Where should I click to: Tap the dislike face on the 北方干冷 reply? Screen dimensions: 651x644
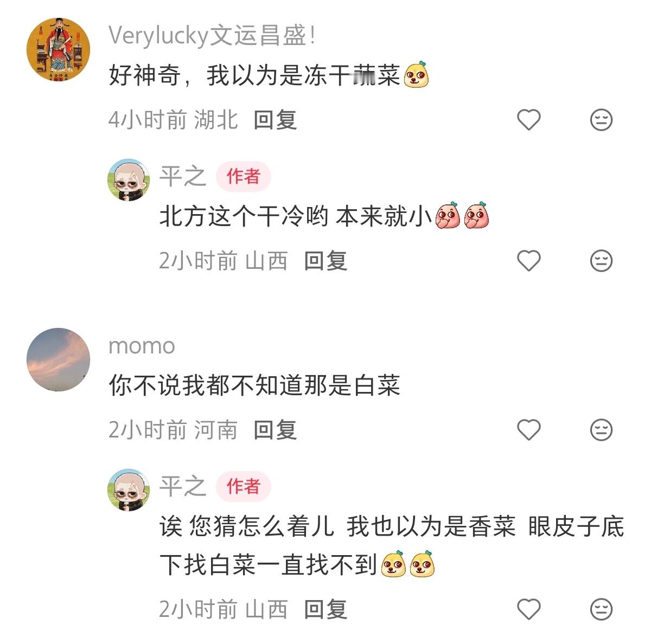601,261
